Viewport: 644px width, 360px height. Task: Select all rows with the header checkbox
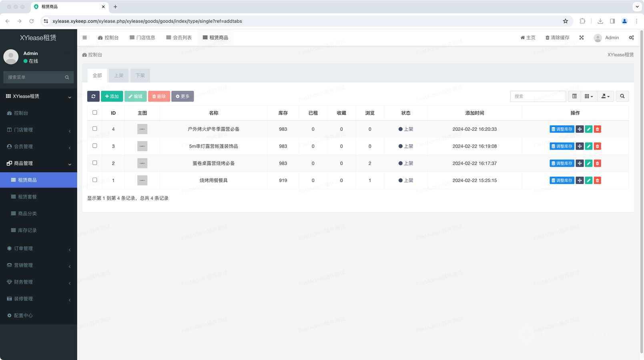[95, 113]
